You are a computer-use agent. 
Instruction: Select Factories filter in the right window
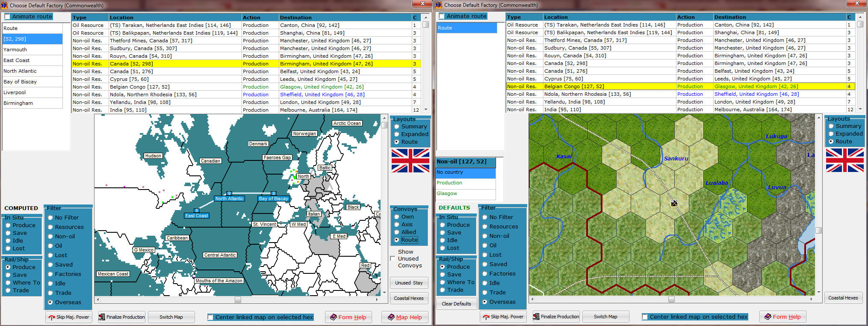485,274
